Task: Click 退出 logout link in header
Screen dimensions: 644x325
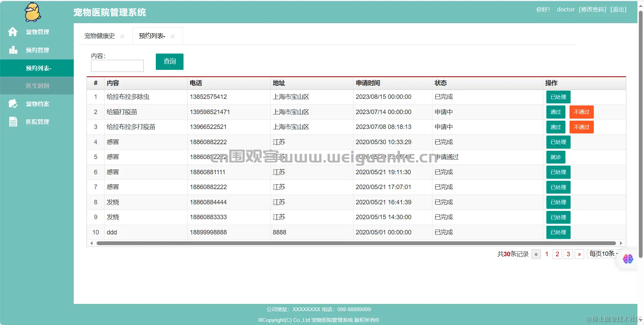Action: [x=618, y=9]
